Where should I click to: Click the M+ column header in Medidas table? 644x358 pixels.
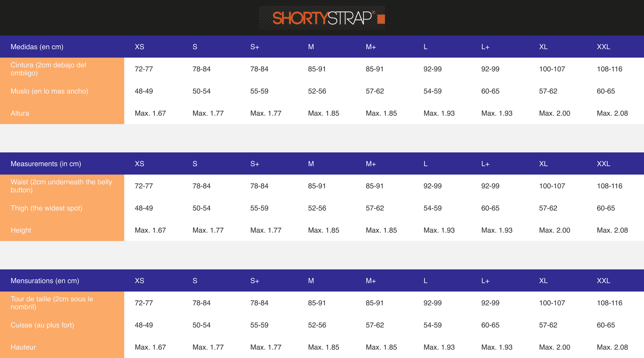(x=371, y=47)
